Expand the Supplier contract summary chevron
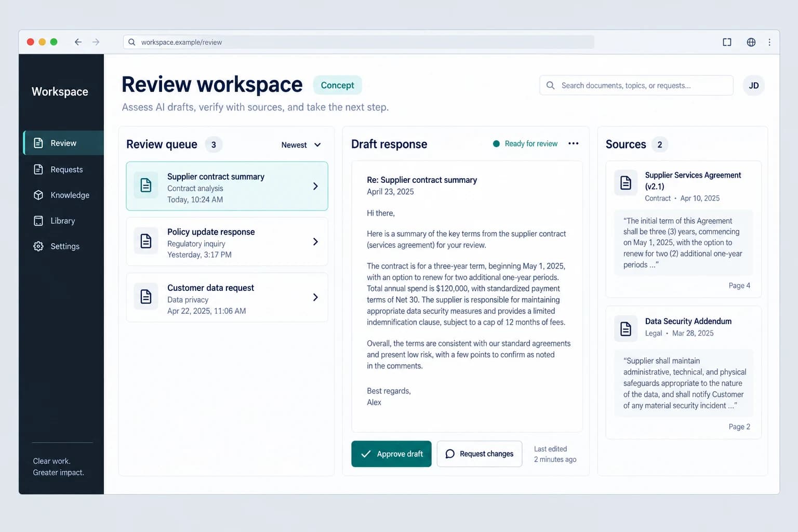This screenshot has width=798, height=532. [315, 186]
